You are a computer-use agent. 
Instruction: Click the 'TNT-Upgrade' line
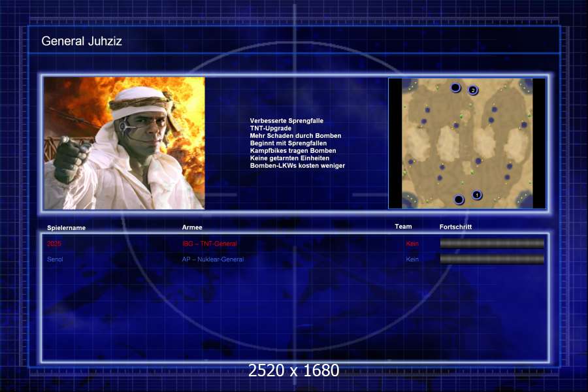[270, 128]
